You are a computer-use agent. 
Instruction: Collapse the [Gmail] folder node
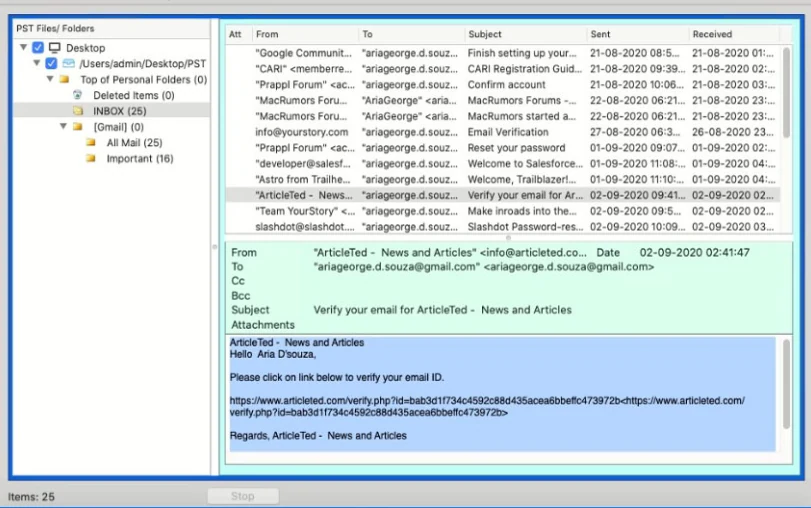tap(63, 126)
